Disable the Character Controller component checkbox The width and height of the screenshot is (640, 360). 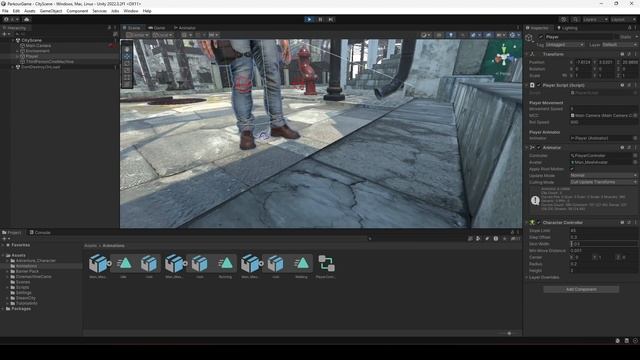coord(539,222)
